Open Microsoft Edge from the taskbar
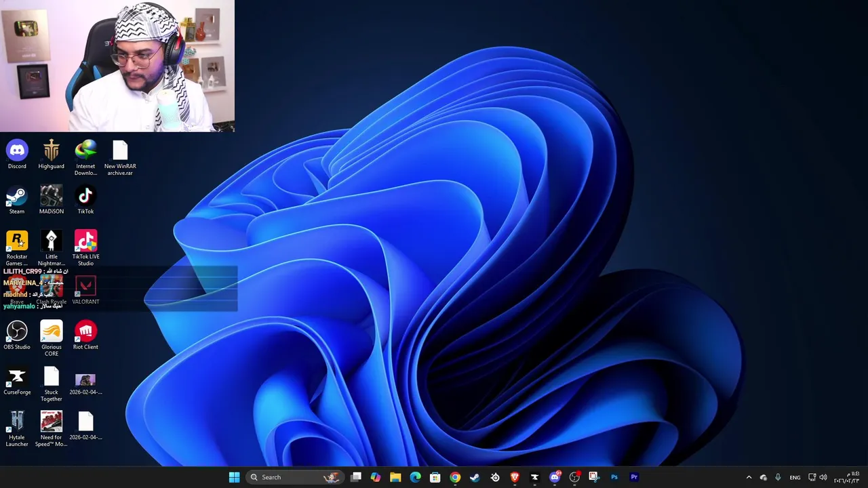 415,477
